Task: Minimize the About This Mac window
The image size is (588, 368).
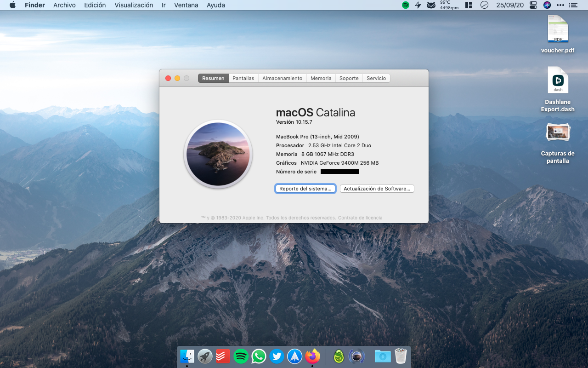Action: [177, 78]
